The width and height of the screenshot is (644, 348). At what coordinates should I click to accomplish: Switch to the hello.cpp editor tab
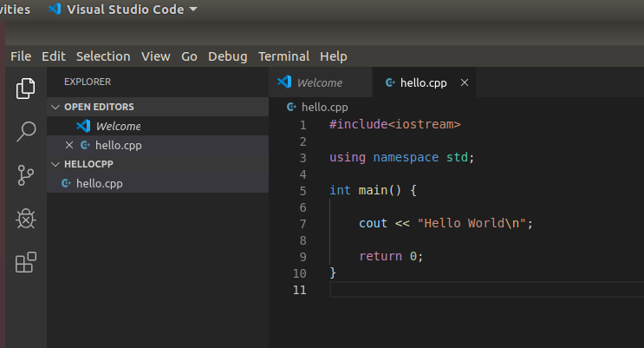[424, 82]
